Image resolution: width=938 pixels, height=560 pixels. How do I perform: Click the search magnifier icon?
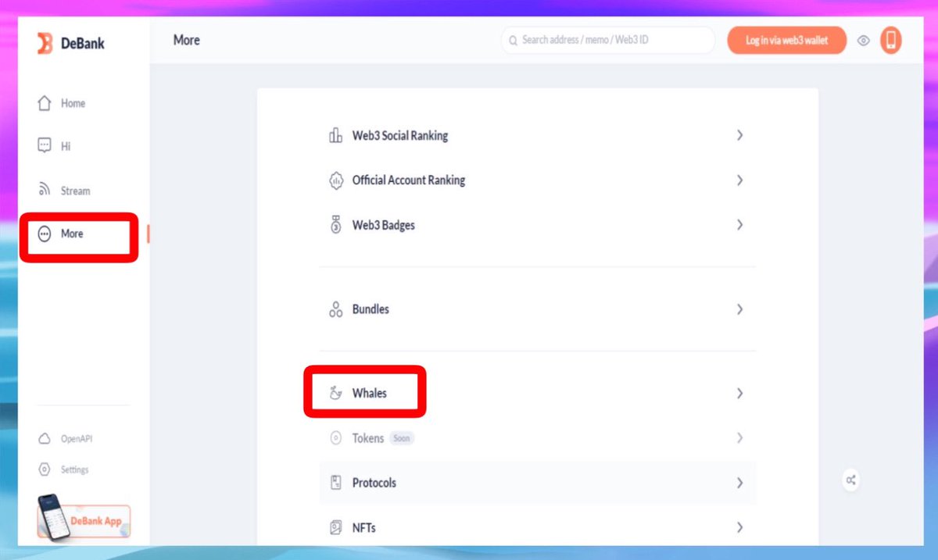pyautogui.click(x=514, y=40)
